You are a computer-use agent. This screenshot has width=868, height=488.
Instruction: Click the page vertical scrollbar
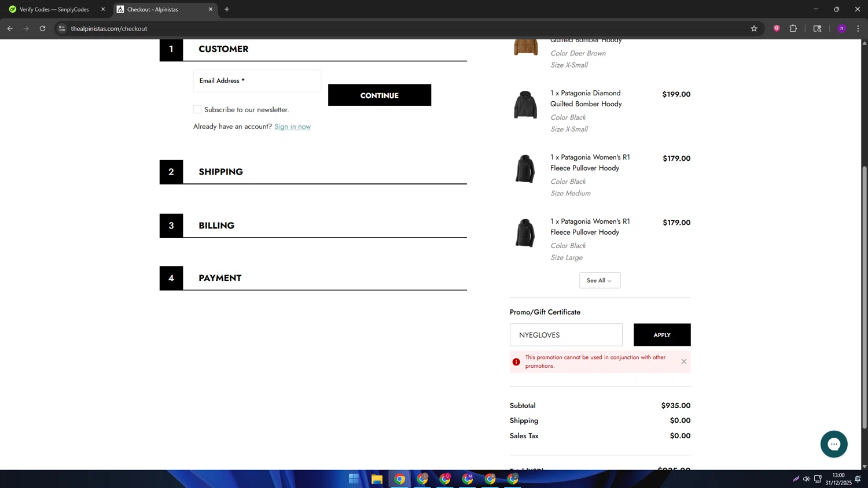(865, 298)
